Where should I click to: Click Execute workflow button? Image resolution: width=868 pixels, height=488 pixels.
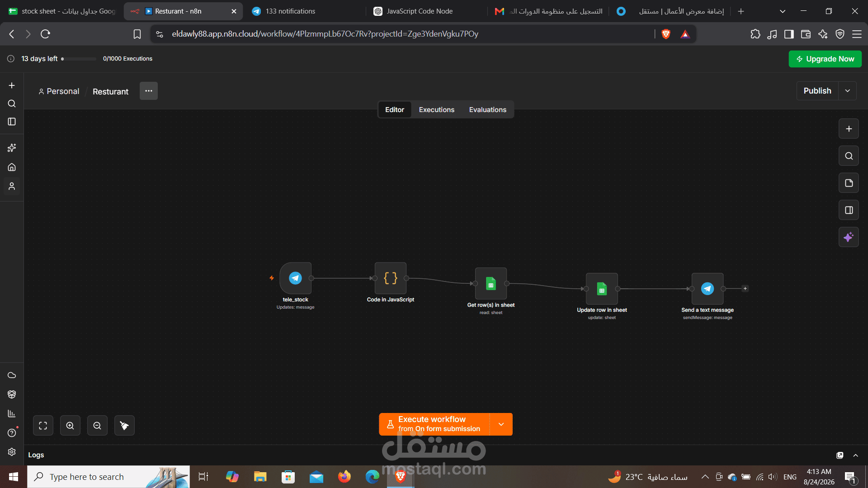point(434,424)
